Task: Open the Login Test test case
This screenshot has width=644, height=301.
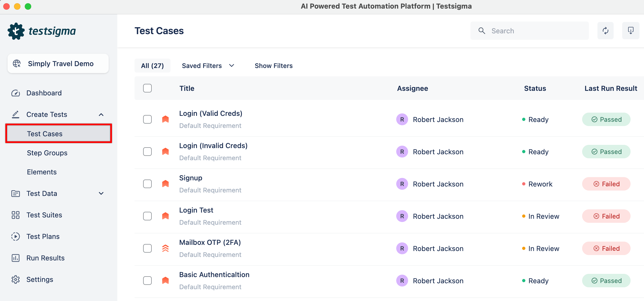Action: point(196,210)
